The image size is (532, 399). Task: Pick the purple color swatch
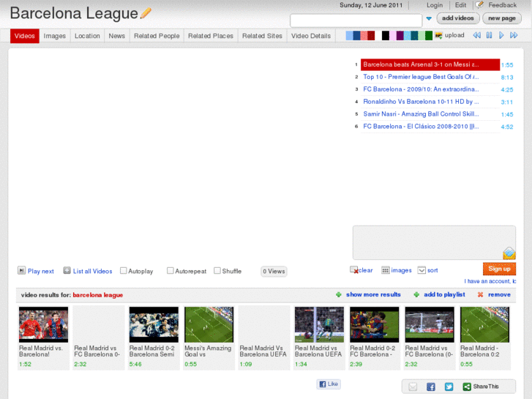pos(400,35)
